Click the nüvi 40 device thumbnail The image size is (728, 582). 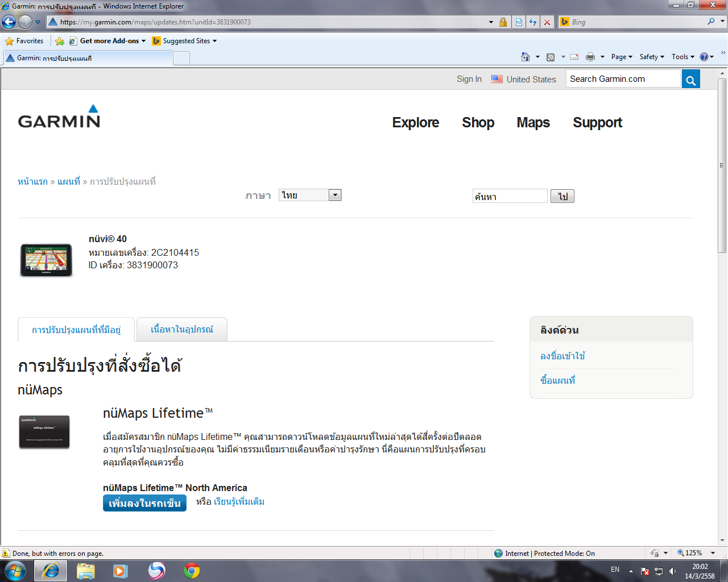tap(47, 260)
